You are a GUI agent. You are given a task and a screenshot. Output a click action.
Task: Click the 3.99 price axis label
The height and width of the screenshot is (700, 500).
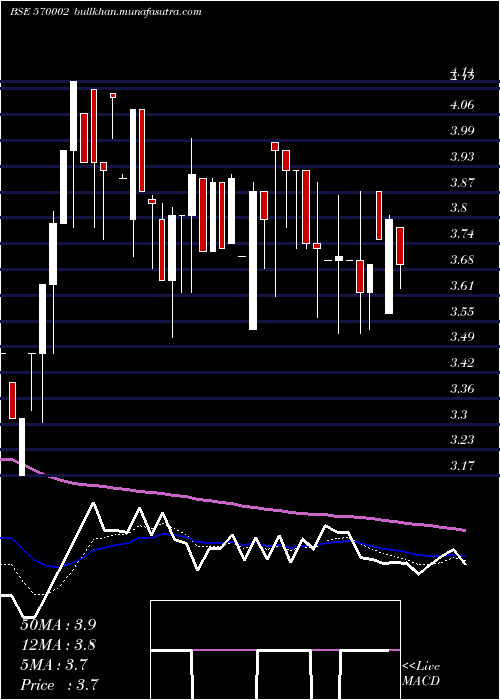tap(462, 131)
